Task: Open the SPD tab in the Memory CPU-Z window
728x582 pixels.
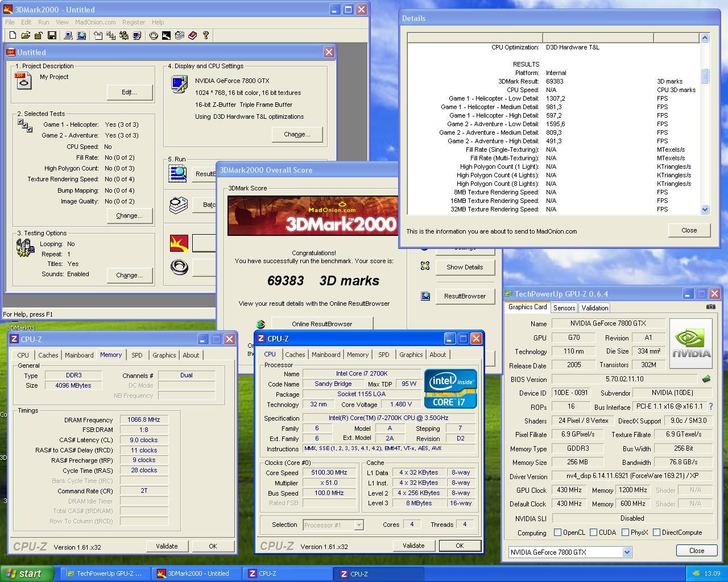Action: pyautogui.click(x=137, y=355)
